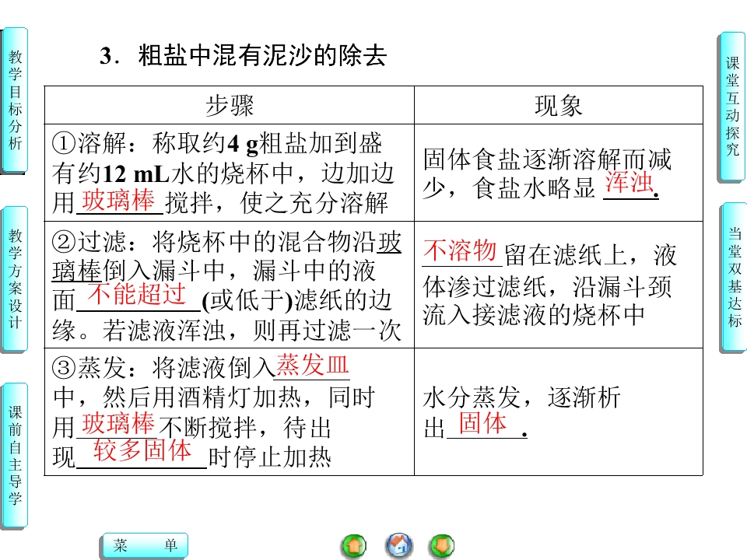Click the red answer 浑浊
This screenshot has width=747, height=560.
coord(629,182)
